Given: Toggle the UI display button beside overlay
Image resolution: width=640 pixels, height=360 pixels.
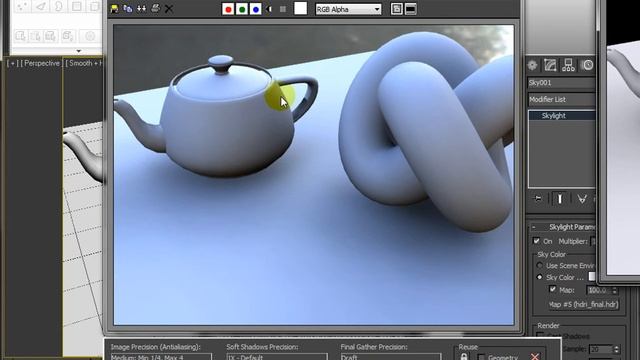Looking at the screenshot, I should pyautogui.click(x=411, y=9).
